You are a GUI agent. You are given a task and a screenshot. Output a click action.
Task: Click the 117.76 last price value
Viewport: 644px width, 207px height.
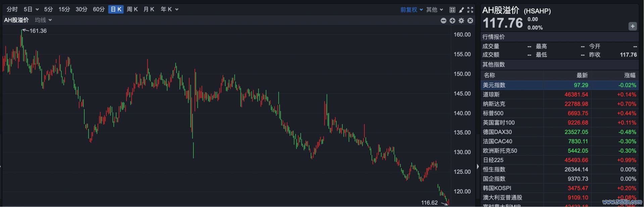[503, 23]
